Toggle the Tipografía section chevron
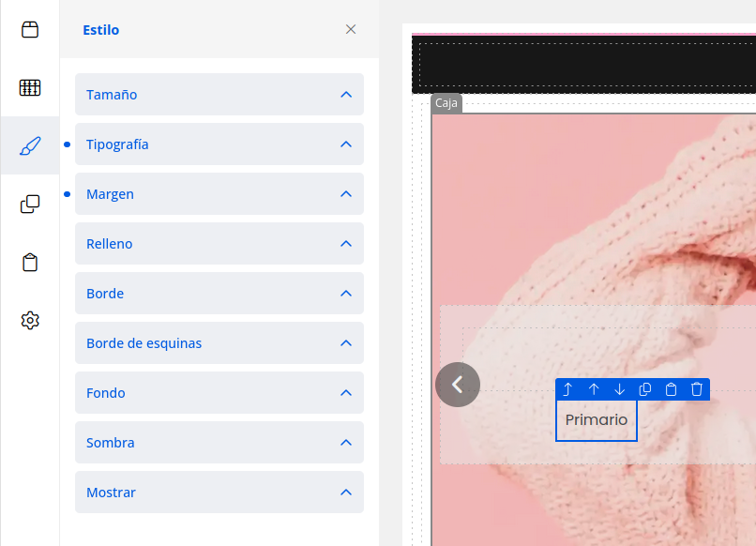 [346, 144]
